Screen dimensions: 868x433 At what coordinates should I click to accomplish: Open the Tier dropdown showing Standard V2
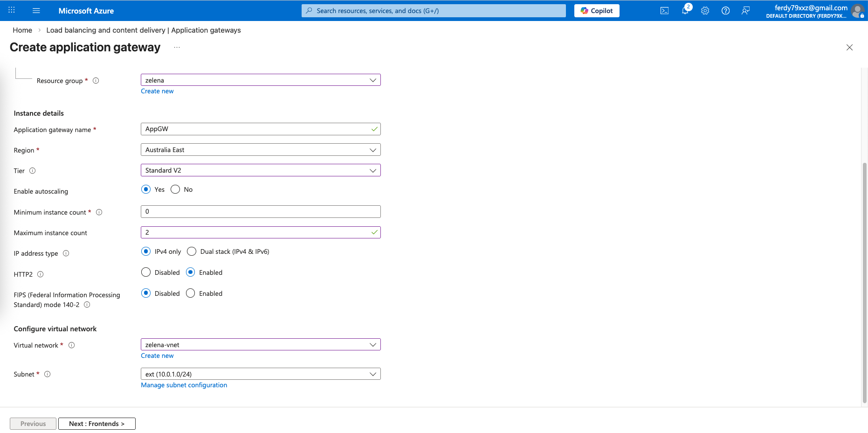(x=261, y=170)
